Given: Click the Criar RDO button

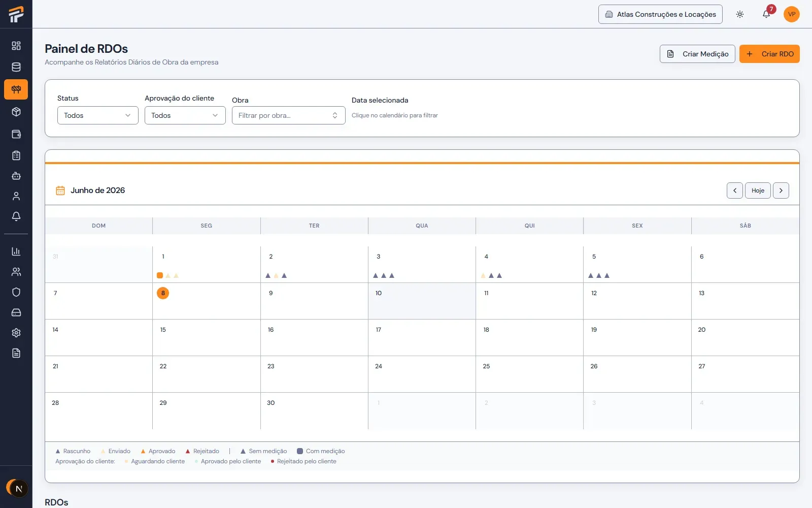Looking at the screenshot, I should point(769,54).
